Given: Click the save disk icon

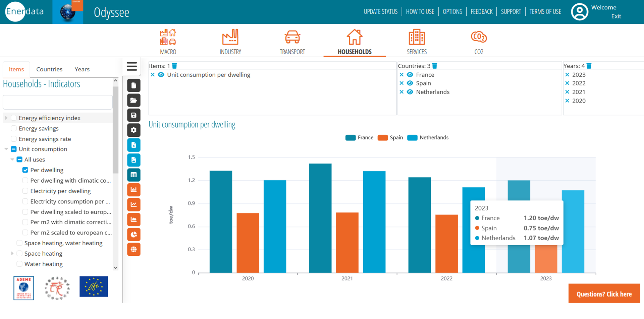Looking at the screenshot, I should pyautogui.click(x=133, y=115).
